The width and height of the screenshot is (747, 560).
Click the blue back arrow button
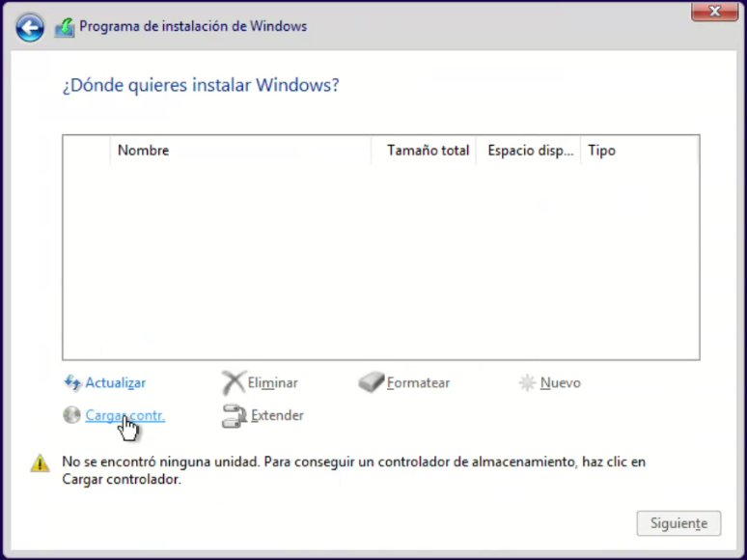tap(30, 27)
